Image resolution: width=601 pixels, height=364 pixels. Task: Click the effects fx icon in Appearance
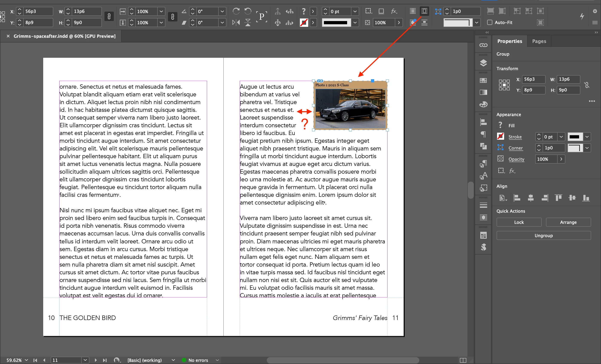click(512, 171)
